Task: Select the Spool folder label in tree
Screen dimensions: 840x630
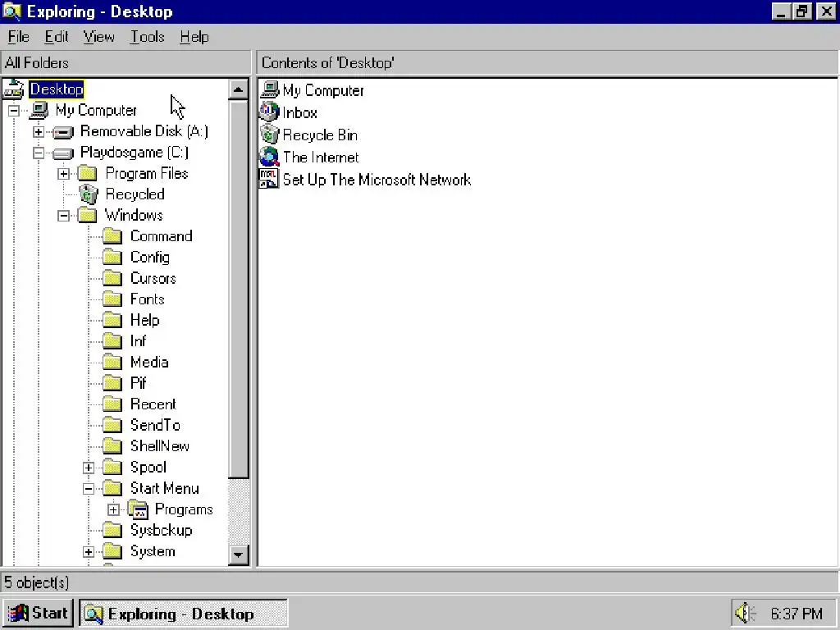Action: [148, 467]
